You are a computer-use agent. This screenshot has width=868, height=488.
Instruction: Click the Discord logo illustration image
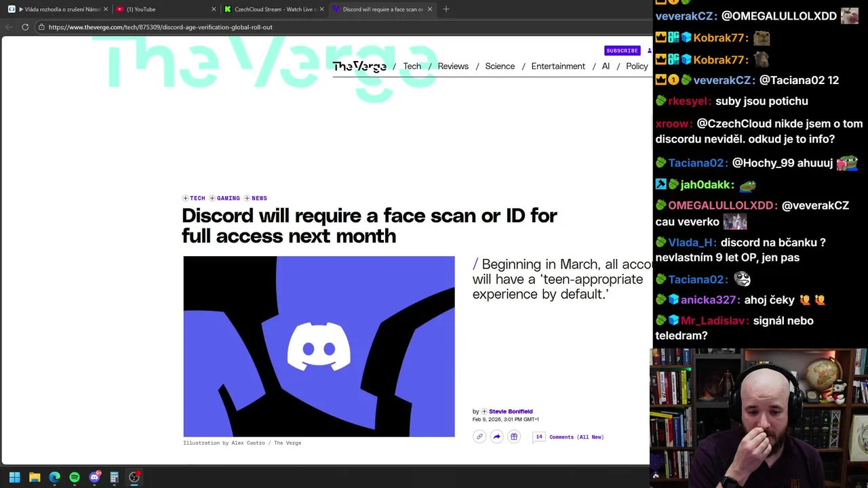[319, 346]
